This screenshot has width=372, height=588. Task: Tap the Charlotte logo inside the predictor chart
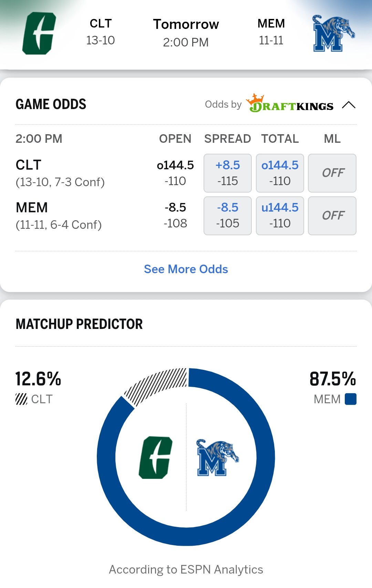tap(156, 457)
